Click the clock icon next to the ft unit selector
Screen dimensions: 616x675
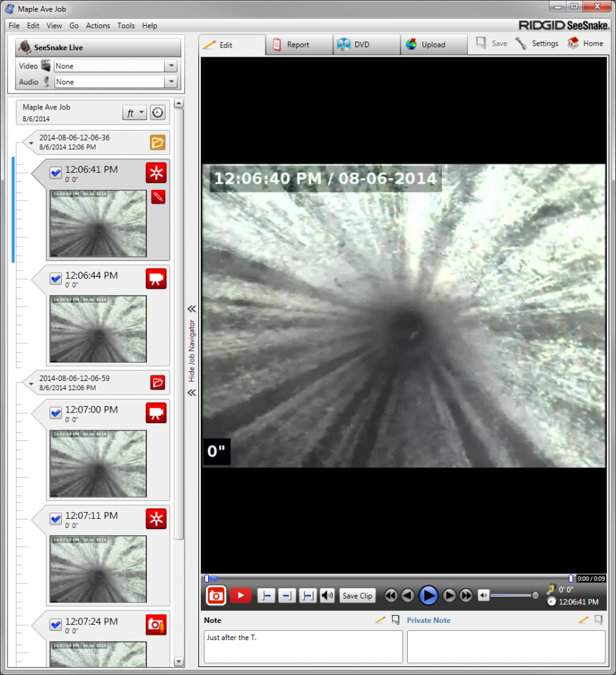click(158, 113)
